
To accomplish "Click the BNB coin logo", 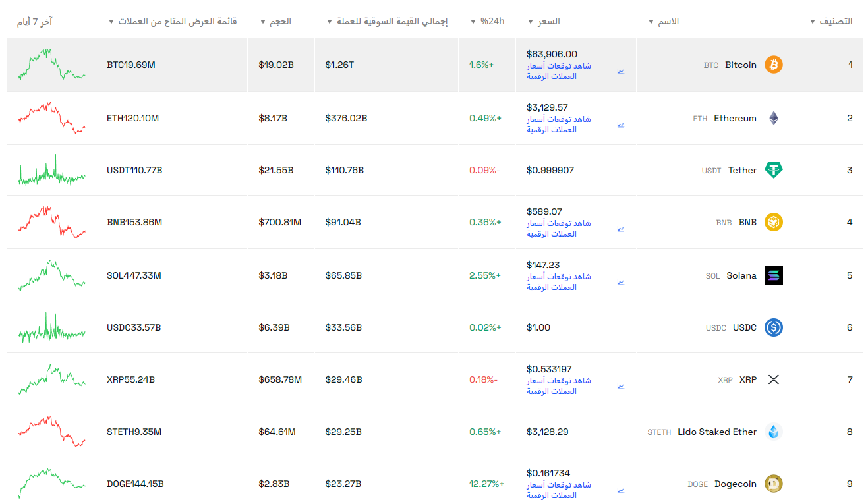I will (x=774, y=223).
